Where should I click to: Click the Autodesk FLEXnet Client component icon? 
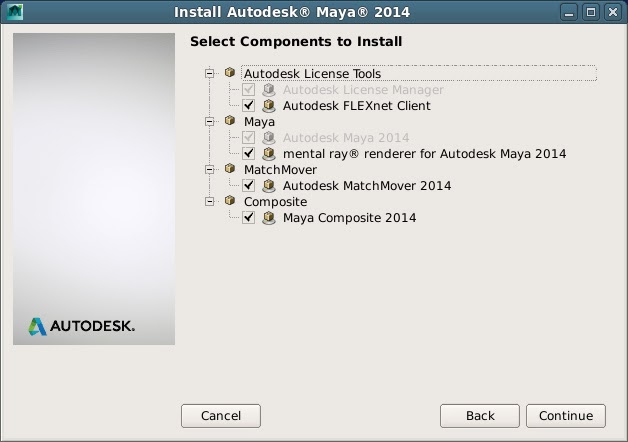pyautogui.click(x=269, y=106)
